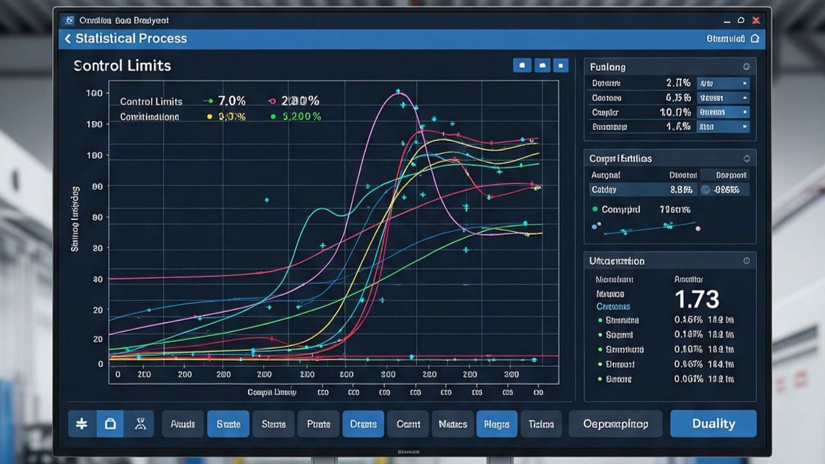Toggle green dot of the 0.06% row
Screen dimensions: 825x464
[x=600, y=379]
